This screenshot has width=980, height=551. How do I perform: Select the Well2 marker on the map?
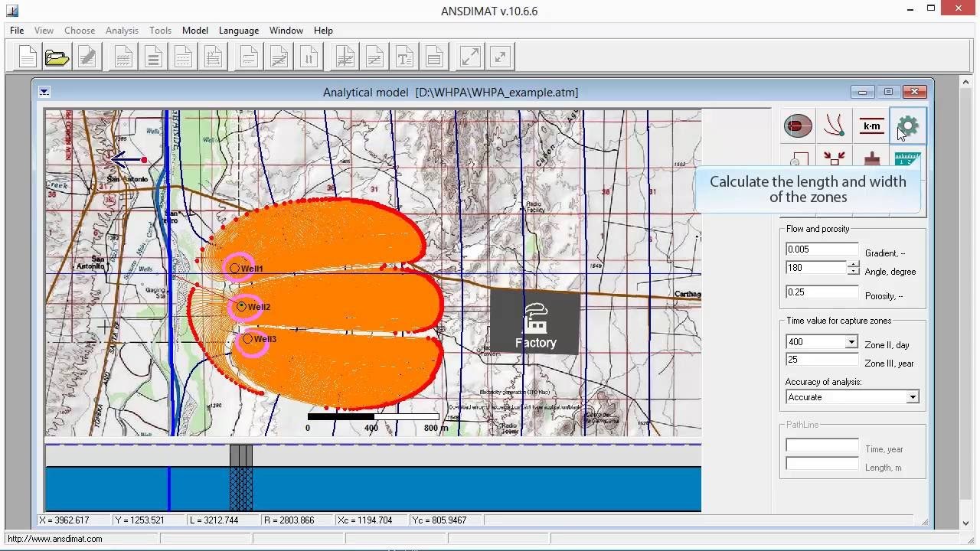click(241, 306)
